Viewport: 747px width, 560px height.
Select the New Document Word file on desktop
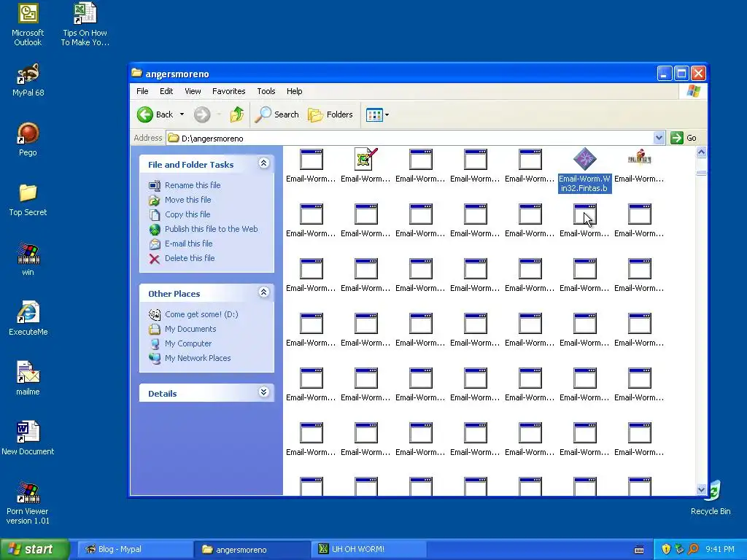[28, 438]
